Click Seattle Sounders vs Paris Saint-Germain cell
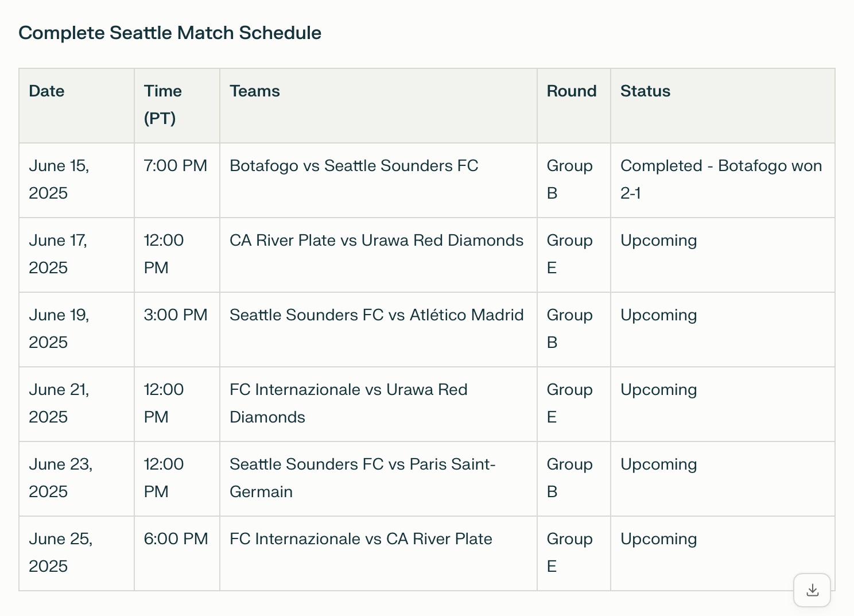The height and width of the screenshot is (616, 854). point(362,478)
